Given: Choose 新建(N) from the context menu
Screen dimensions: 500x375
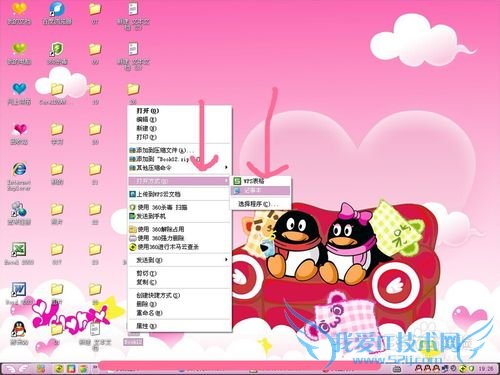Looking at the screenshot, I should [x=180, y=128].
